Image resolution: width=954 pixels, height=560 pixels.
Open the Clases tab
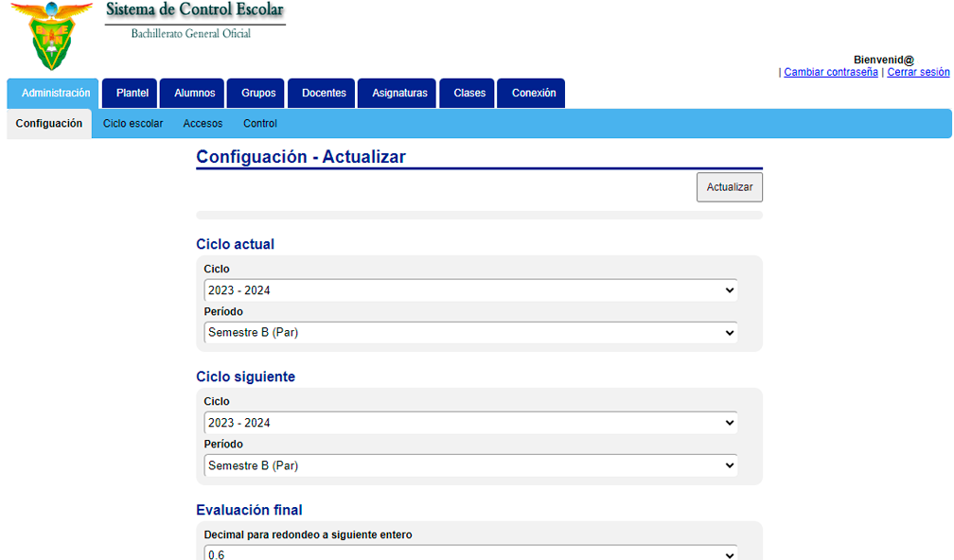click(x=467, y=93)
